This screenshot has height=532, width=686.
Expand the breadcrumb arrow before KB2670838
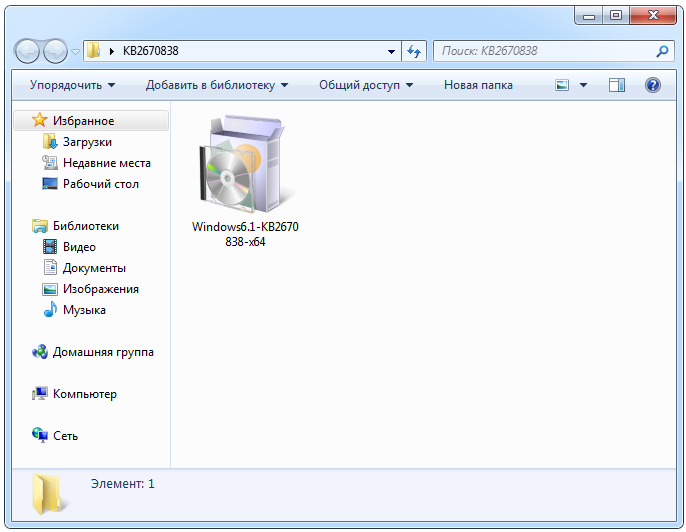tap(112, 51)
